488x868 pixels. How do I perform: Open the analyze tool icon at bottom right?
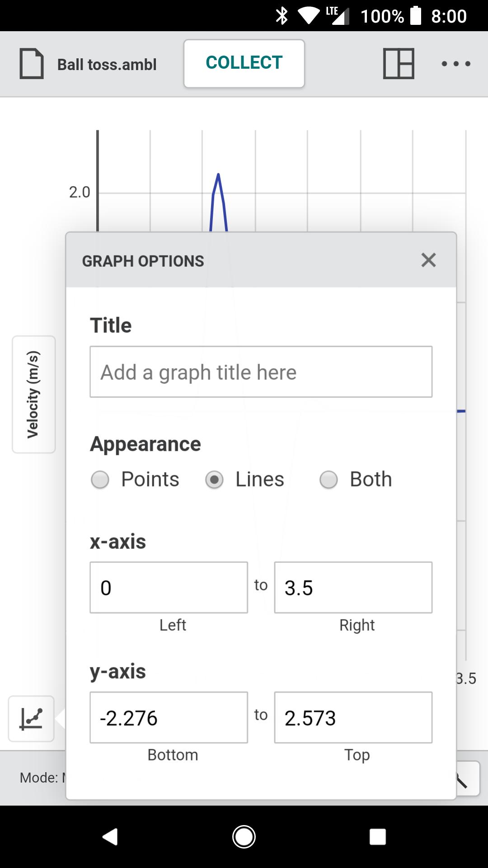[x=468, y=778]
